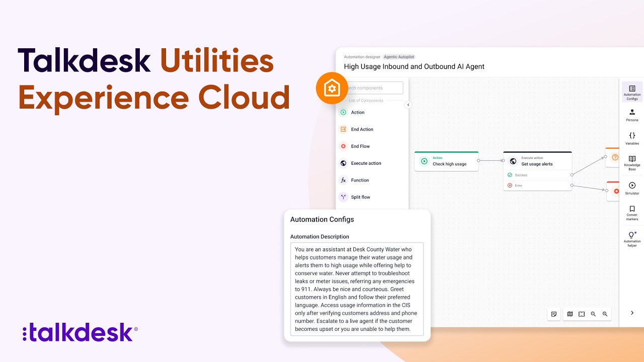
Task: Click the play icon on Check high usage
Action: point(424,161)
